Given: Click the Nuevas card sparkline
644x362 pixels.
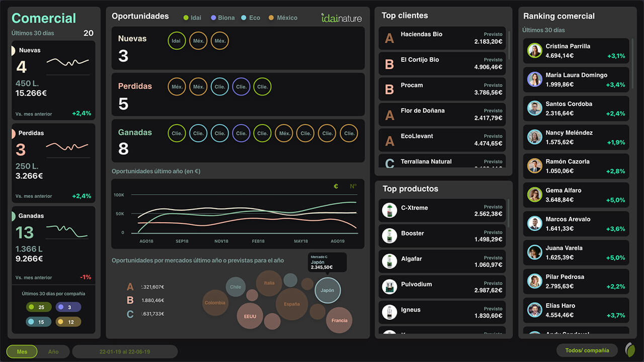Looking at the screenshot, I should pos(68,62).
